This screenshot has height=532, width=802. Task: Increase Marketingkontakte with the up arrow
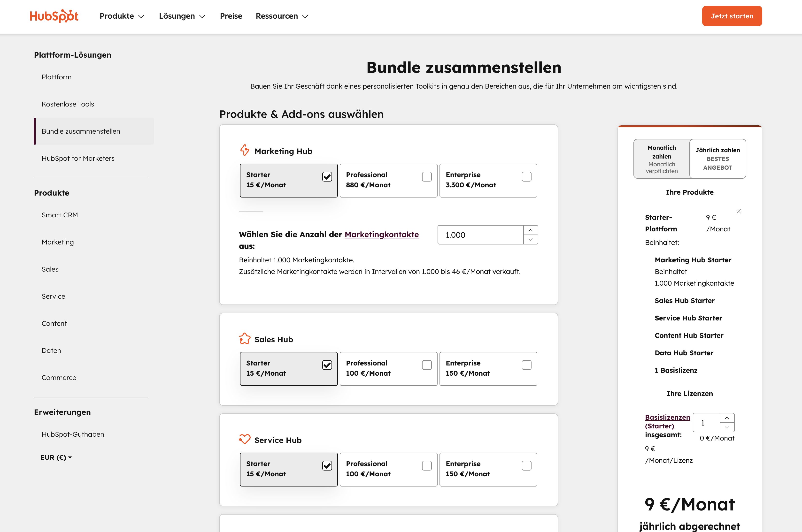tap(531, 230)
